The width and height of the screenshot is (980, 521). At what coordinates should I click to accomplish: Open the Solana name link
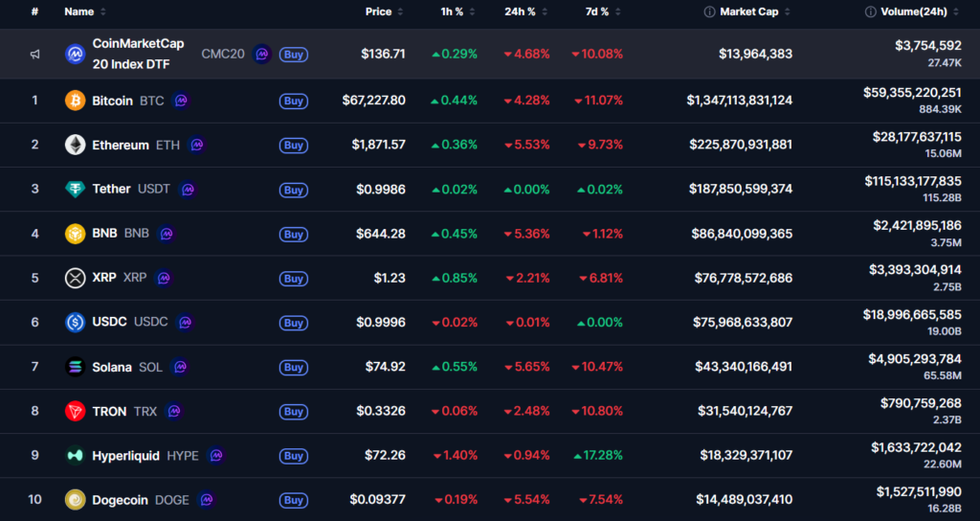112,367
